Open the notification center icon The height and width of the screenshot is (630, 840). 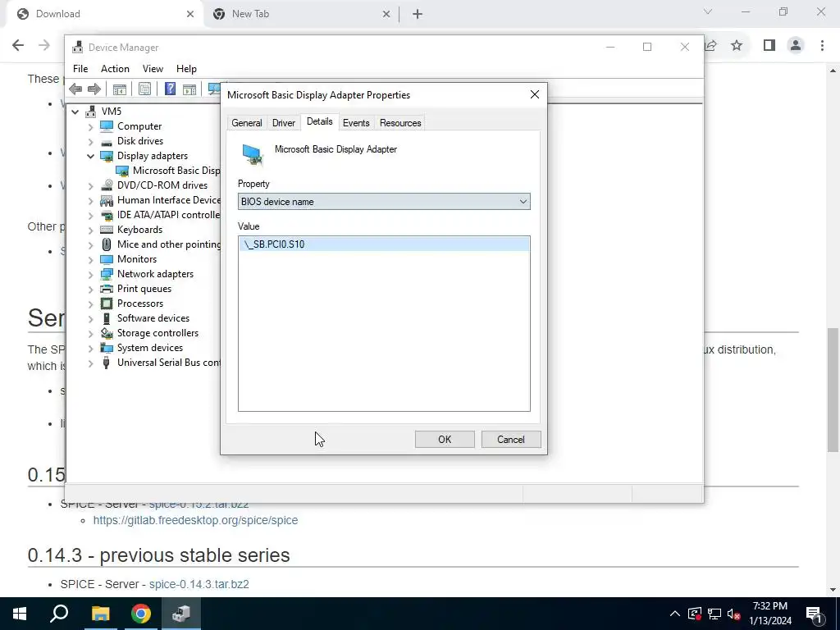pyautogui.click(x=814, y=614)
